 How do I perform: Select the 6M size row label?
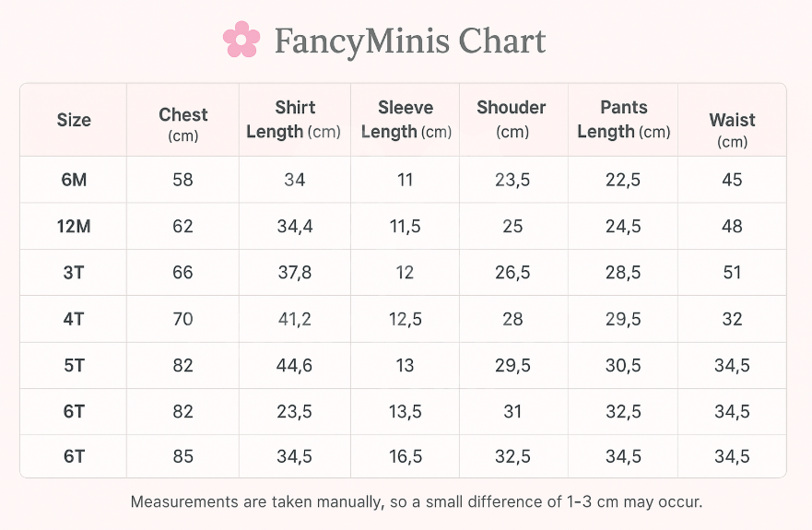coord(74,180)
